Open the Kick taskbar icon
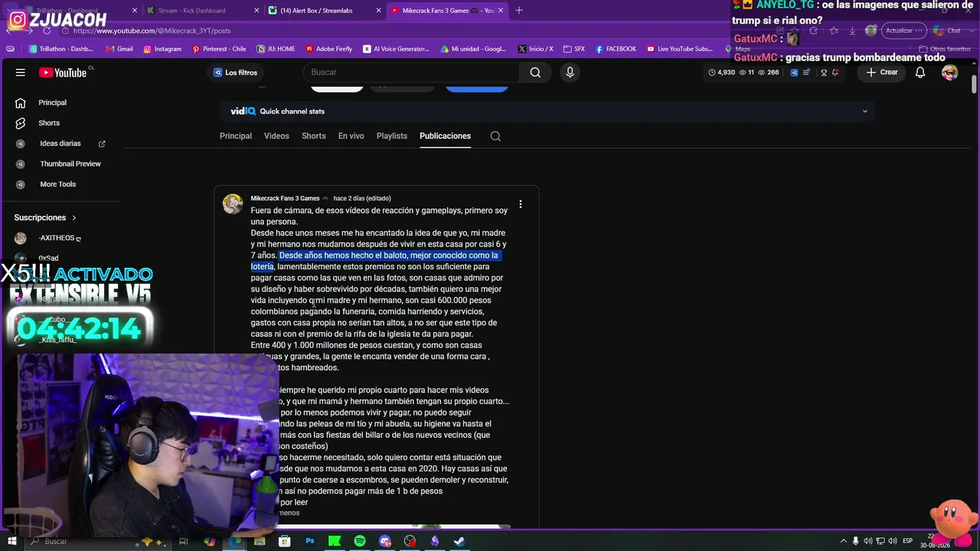This screenshot has width=980, height=551. [x=335, y=541]
